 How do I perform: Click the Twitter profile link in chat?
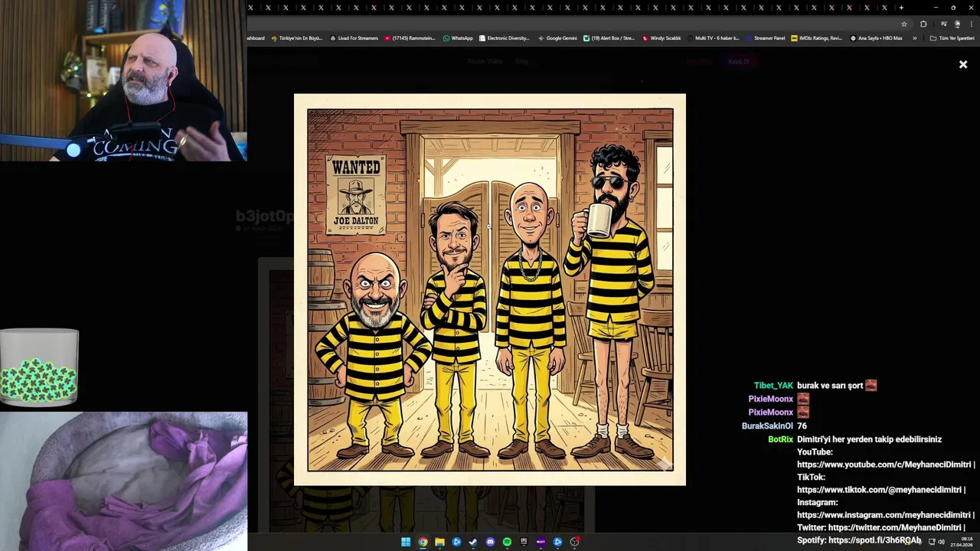894,528
